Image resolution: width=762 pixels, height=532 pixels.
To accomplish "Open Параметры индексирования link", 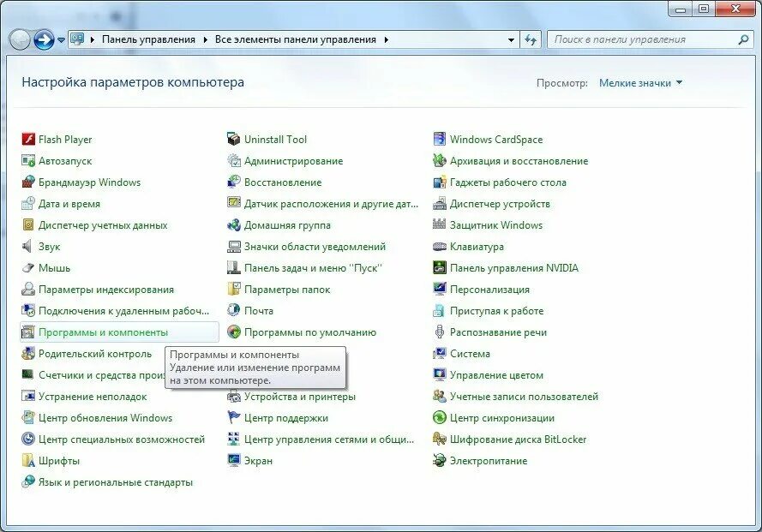I will pos(106,290).
